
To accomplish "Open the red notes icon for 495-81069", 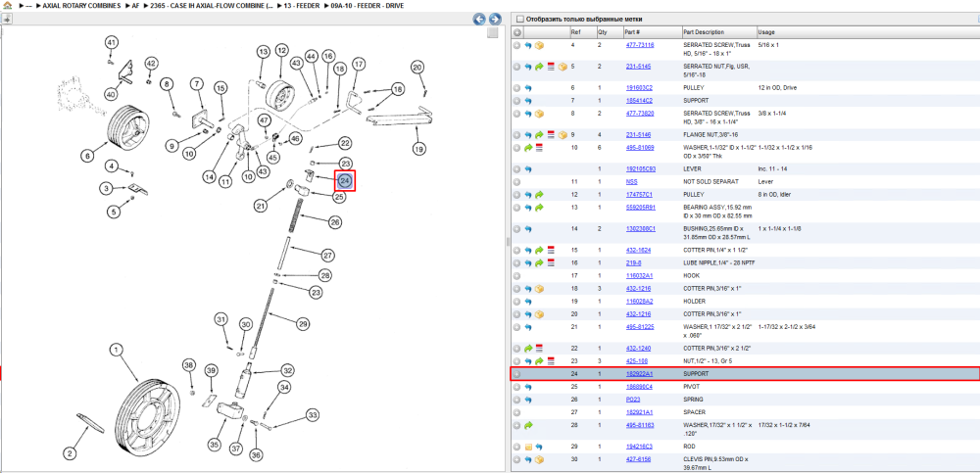I will click(x=539, y=148).
